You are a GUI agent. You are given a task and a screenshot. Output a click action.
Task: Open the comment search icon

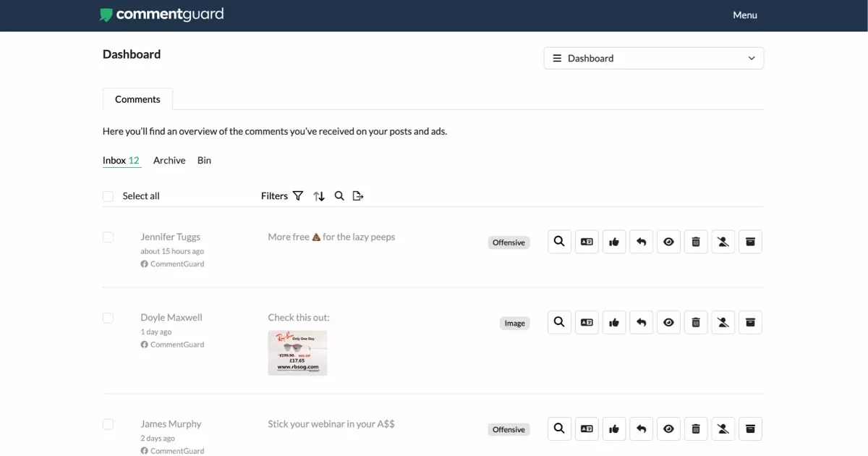tap(339, 195)
